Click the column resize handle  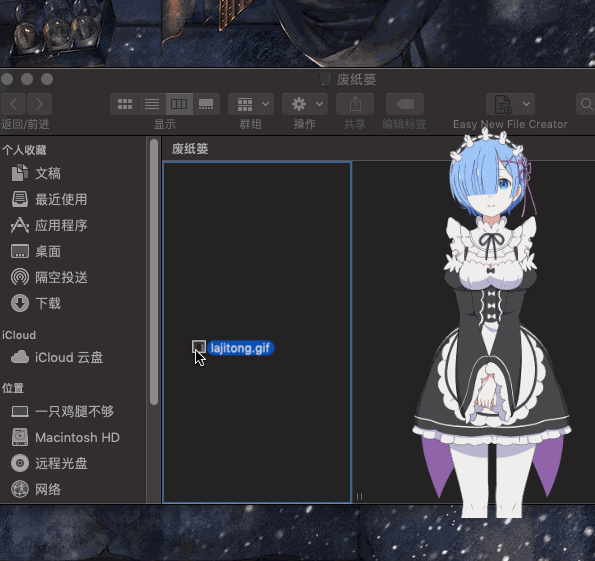point(359,496)
